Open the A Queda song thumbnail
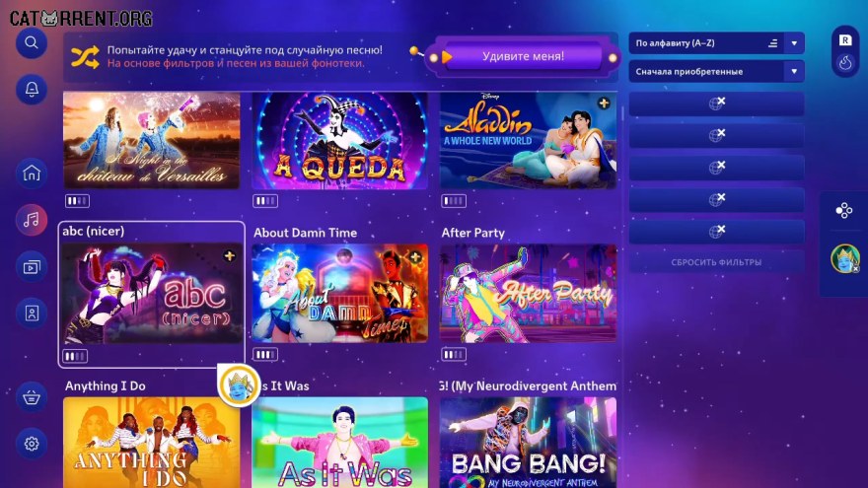The height and width of the screenshot is (488, 868). point(340,141)
